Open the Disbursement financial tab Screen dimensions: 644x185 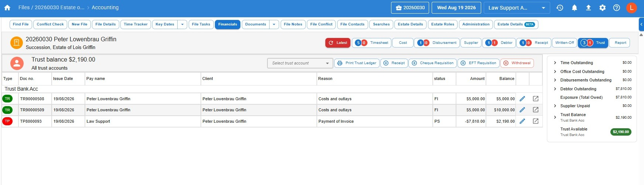point(437,43)
